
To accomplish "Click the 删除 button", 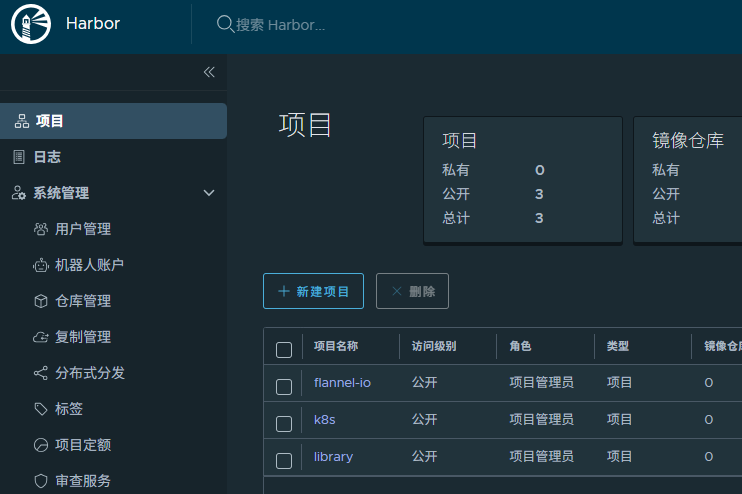I will tap(412, 291).
